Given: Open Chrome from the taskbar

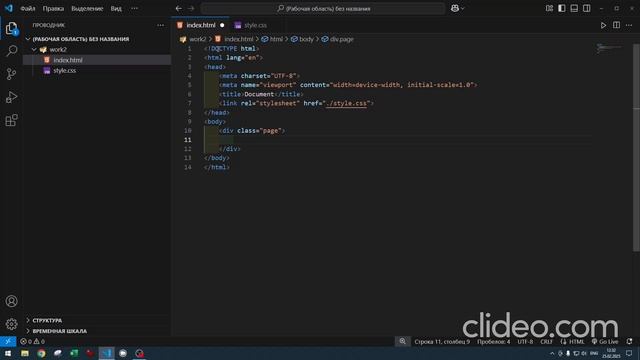Looking at the screenshot, I should [41, 353].
